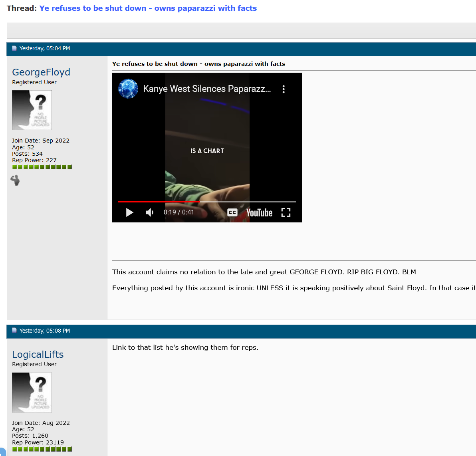The height and width of the screenshot is (456, 476).
Task: Open video in fullscreen mode
Action: coord(286,212)
